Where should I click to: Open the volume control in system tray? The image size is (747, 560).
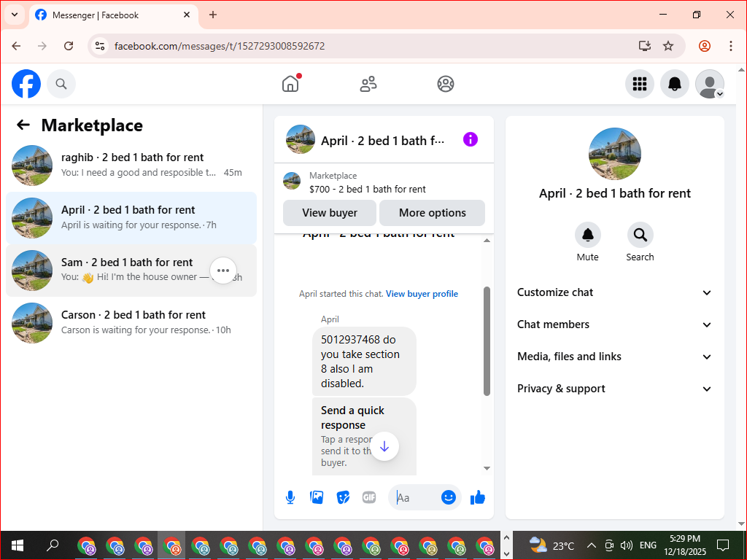626,545
